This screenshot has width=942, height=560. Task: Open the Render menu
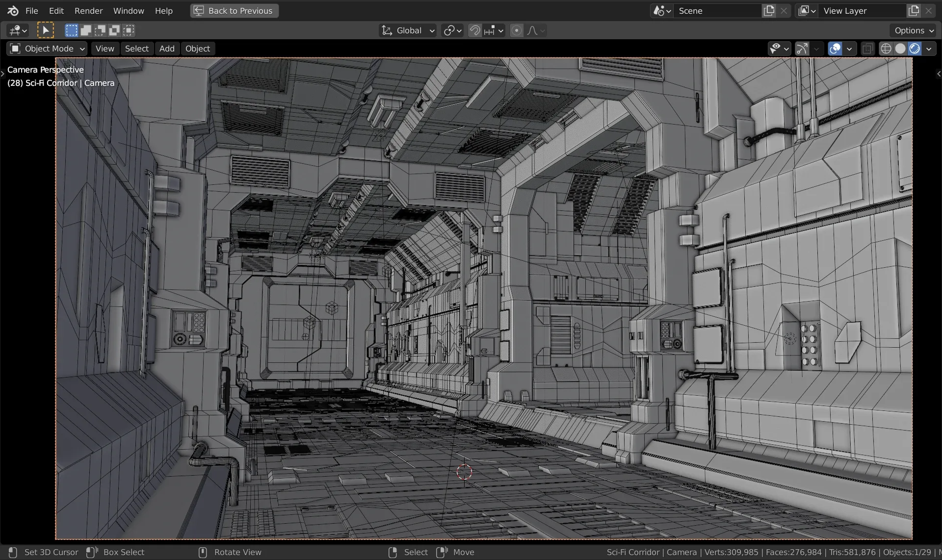pyautogui.click(x=88, y=10)
